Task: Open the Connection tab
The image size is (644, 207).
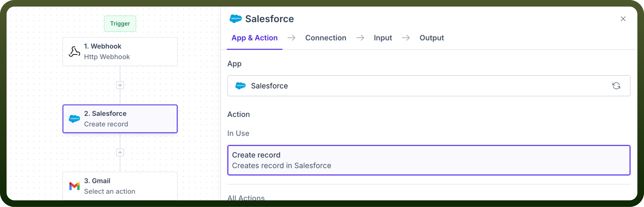Action: [x=325, y=38]
